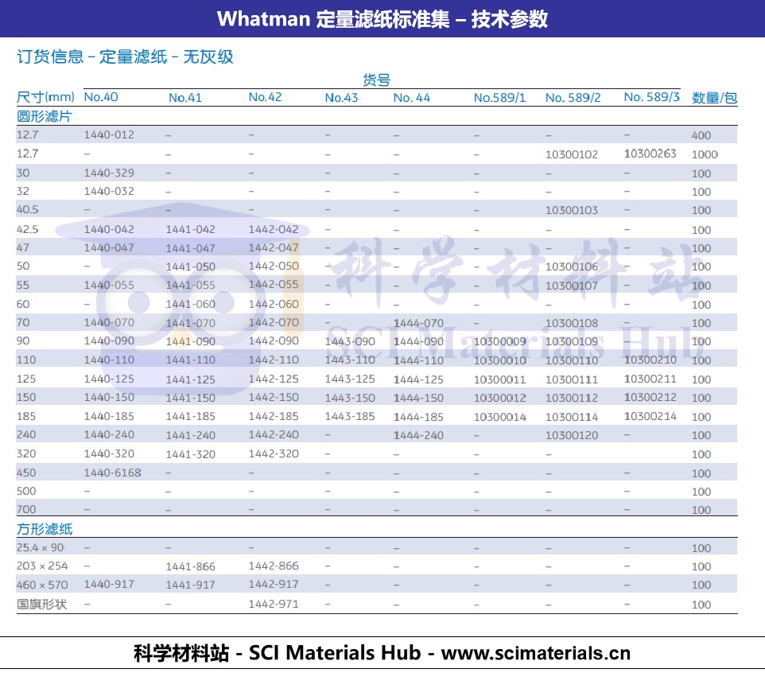This screenshot has height=700, width=765.
Task: Click the www.scimaterials.cn footer text
Action: [x=536, y=653]
